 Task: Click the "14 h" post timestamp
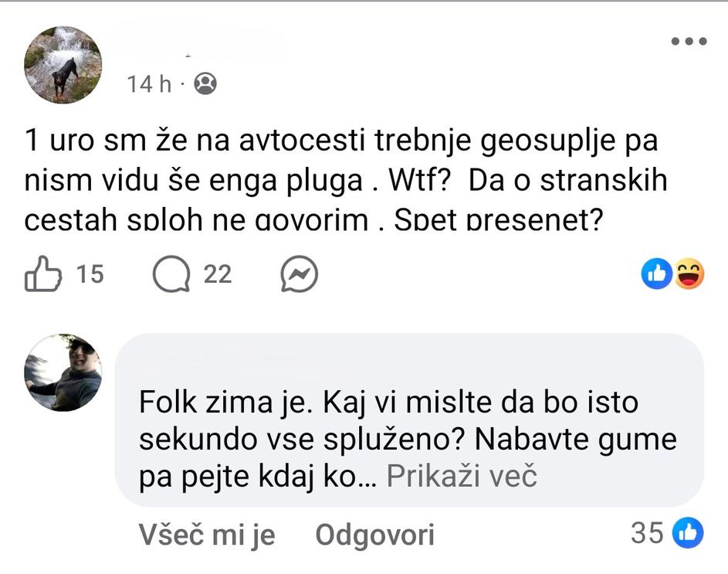[x=150, y=83]
